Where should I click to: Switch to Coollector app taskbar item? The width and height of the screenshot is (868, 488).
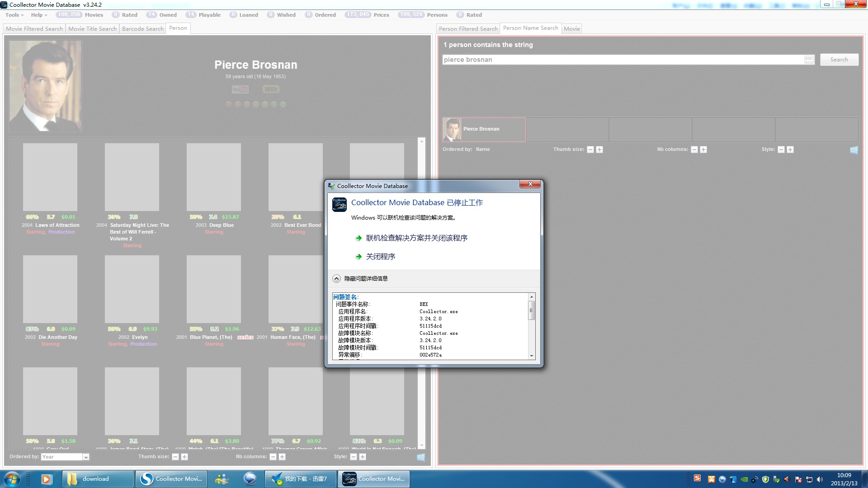click(x=374, y=479)
